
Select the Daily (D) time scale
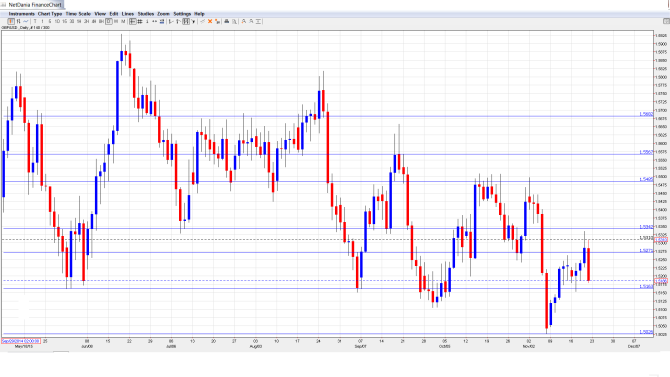109,21
